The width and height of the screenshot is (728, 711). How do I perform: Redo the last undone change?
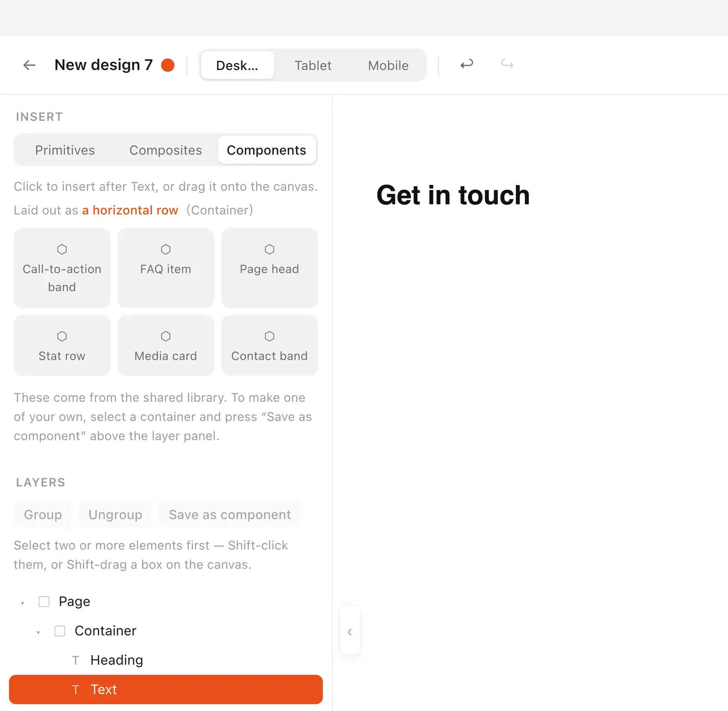click(507, 65)
